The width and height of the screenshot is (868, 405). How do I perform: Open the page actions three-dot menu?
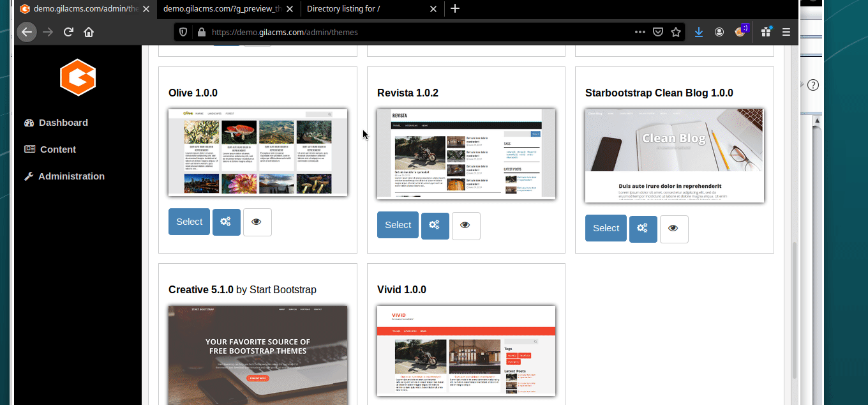click(x=640, y=31)
